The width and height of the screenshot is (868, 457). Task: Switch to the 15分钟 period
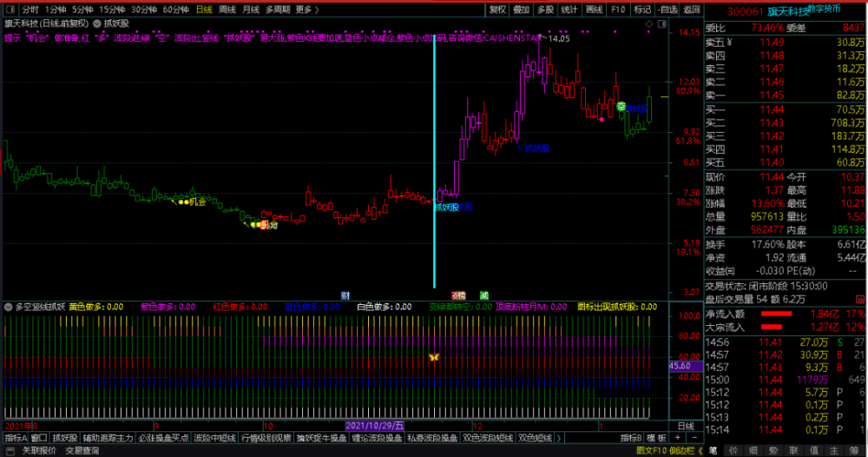tap(112, 10)
